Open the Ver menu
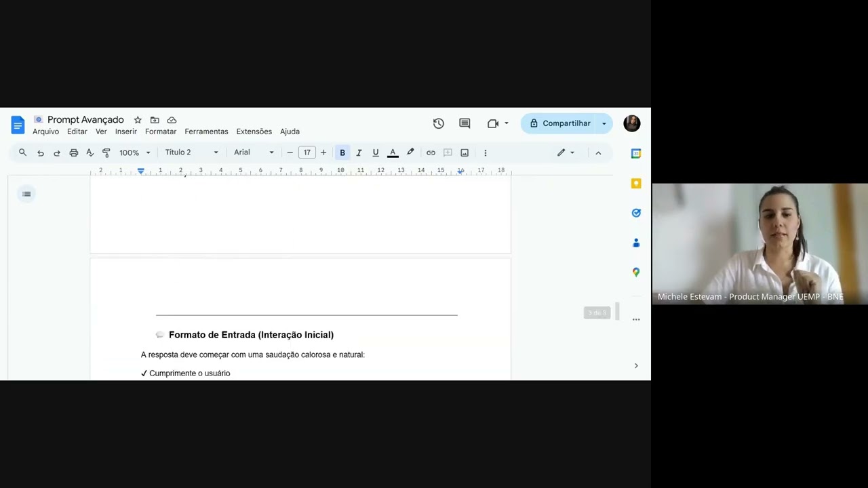The image size is (868, 488). point(101,131)
